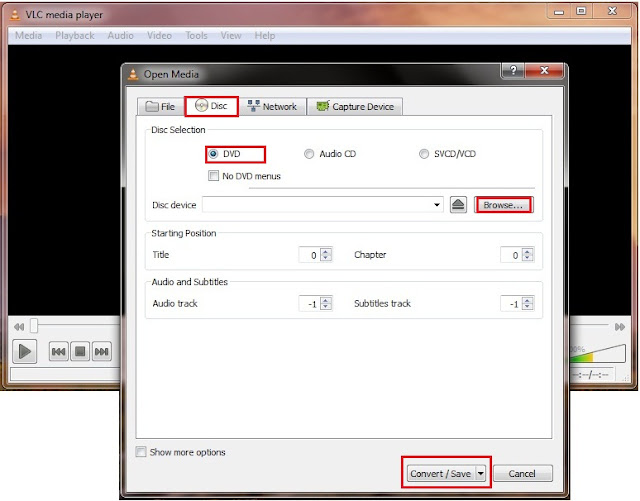The height and width of the screenshot is (501, 640).
Task: Click the Convert / Save button
Action: pyautogui.click(x=441, y=474)
